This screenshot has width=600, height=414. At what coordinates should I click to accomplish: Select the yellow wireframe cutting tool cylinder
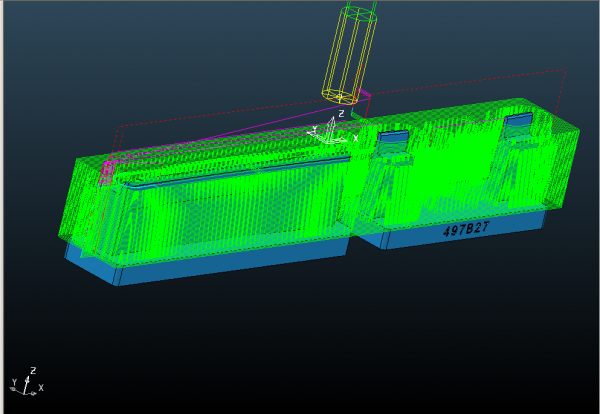click(x=349, y=56)
